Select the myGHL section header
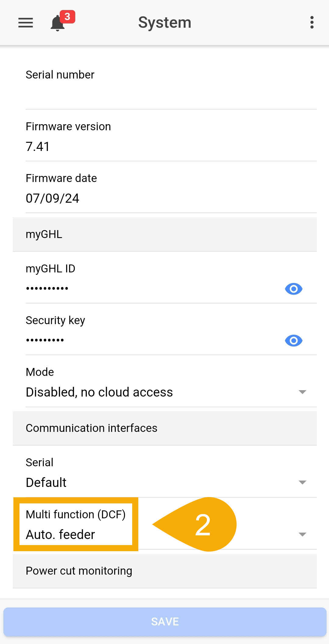This screenshot has width=329, height=644. [x=164, y=234]
